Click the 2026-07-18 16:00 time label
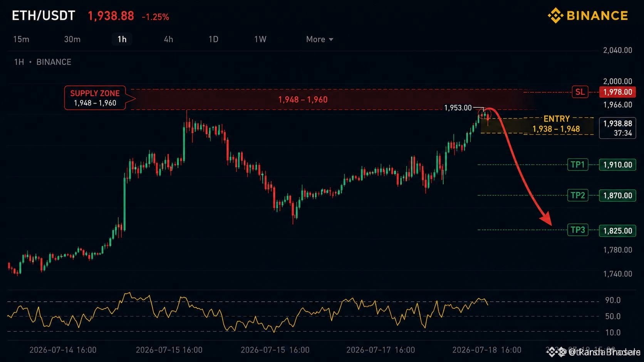The width and height of the screenshot is (644, 362). pyautogui.click(x=487, y=350)
